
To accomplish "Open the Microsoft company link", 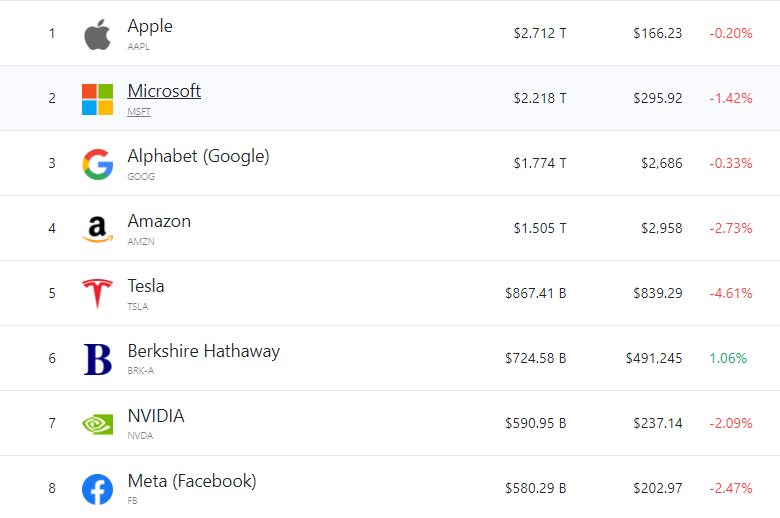I will 164,91.
